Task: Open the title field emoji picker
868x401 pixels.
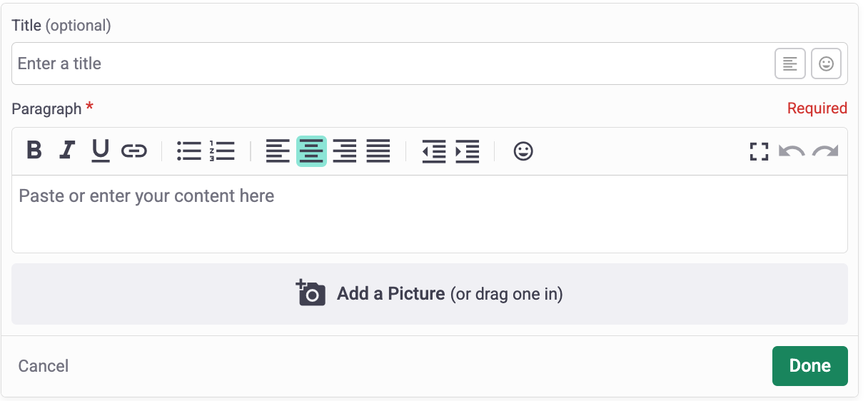Action: point(826,64)
